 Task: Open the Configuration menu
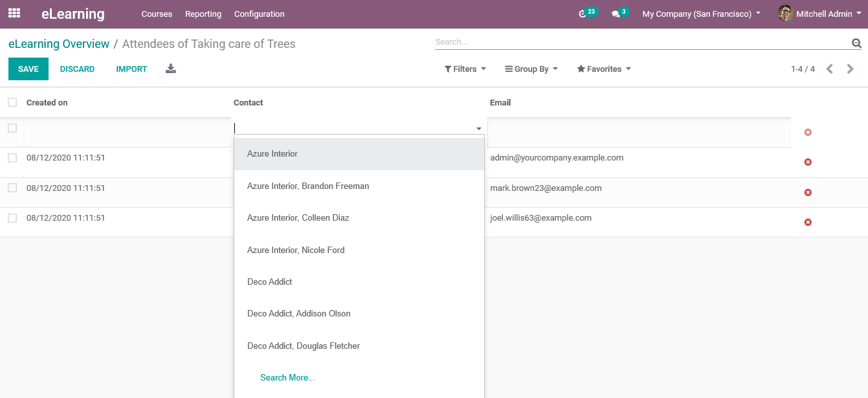[259, 14]
